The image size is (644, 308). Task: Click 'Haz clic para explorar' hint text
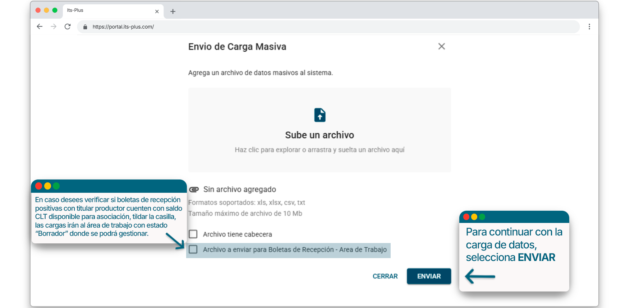319,150
